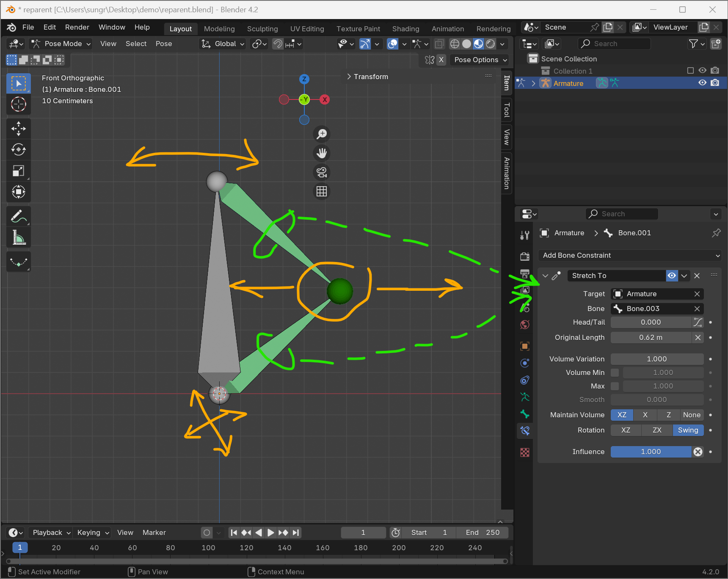Open the Texture properties tab icon
The image size is (728, 579).
(x=525, y=452)
